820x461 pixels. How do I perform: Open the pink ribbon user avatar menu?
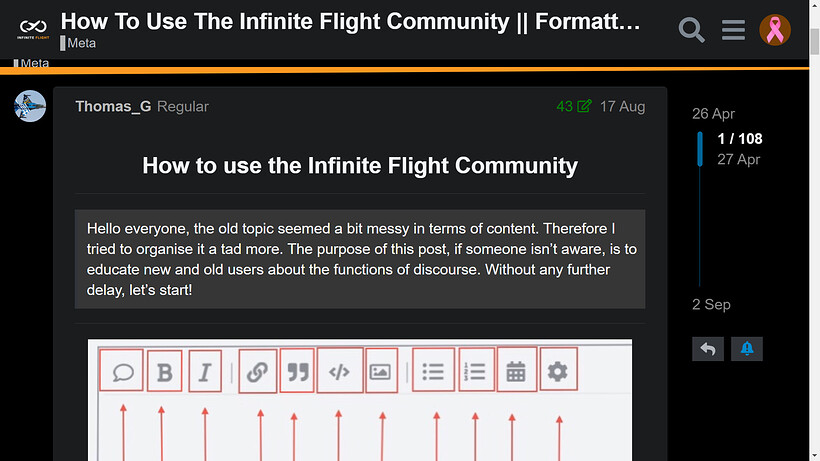pos(775,30)
